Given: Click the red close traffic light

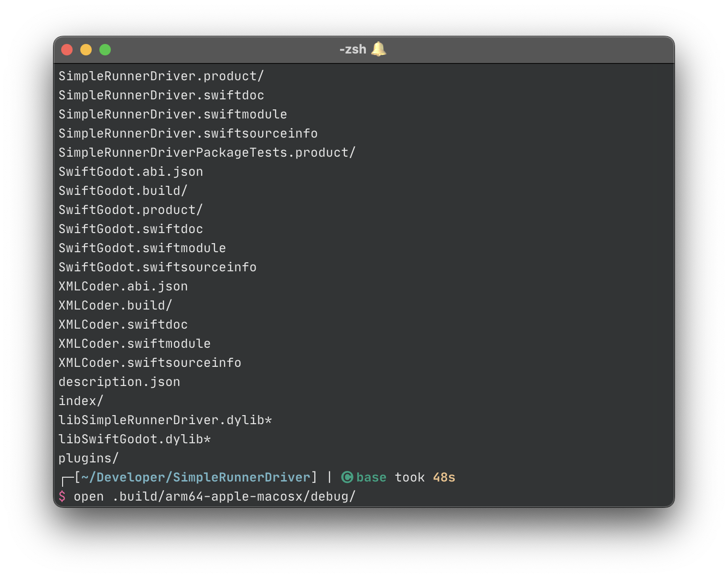Looking at the screenshot, I should [67, 49].
